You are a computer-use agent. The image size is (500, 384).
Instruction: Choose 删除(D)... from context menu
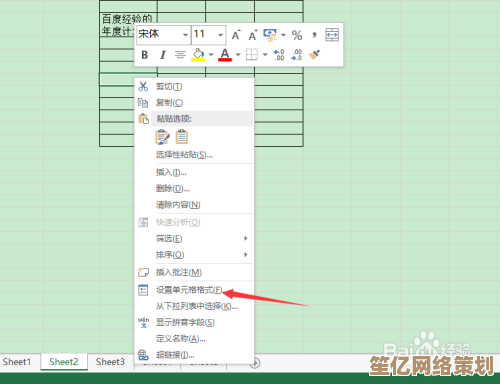tap(195, 189)
